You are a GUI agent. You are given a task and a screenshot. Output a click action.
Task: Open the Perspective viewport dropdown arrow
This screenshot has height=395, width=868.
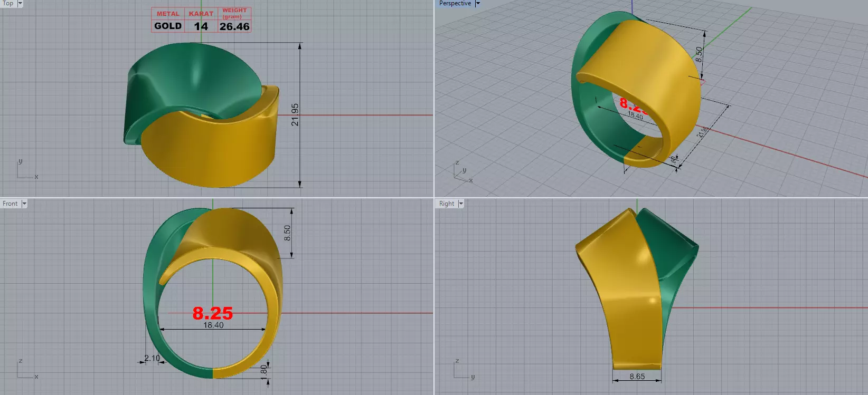[478, 4]
